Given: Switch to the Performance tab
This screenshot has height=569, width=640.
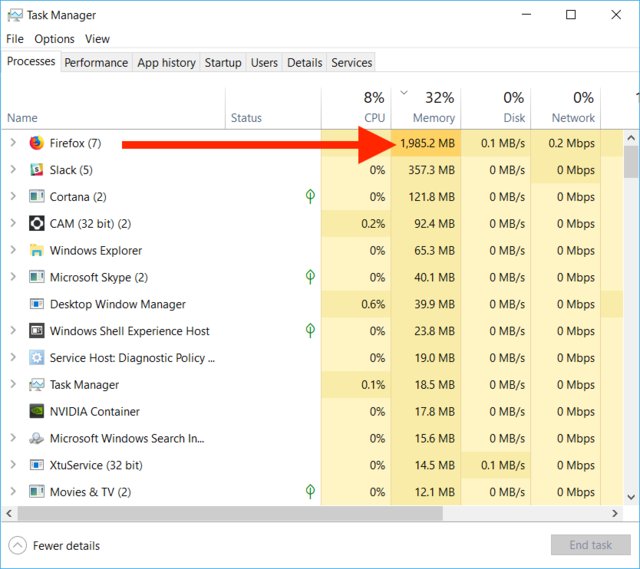Looking at the screenshot, I should [96, 62].
